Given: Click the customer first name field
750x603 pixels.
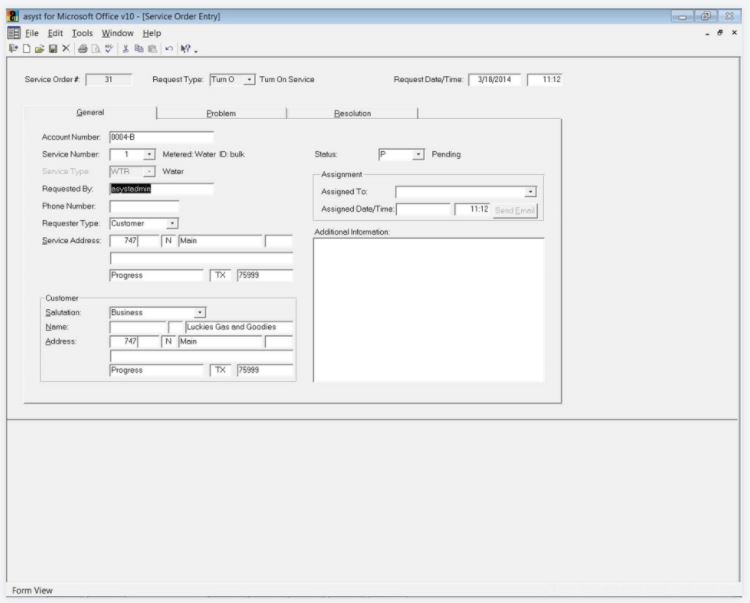Looking at the screenshot, I should pyautogui.click(x=138, y=327).
